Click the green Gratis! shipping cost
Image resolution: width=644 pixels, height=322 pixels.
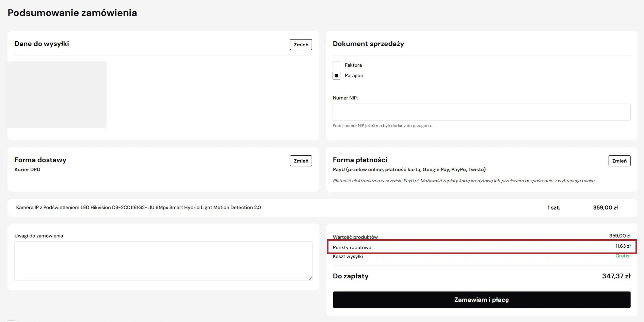(623, 256)
